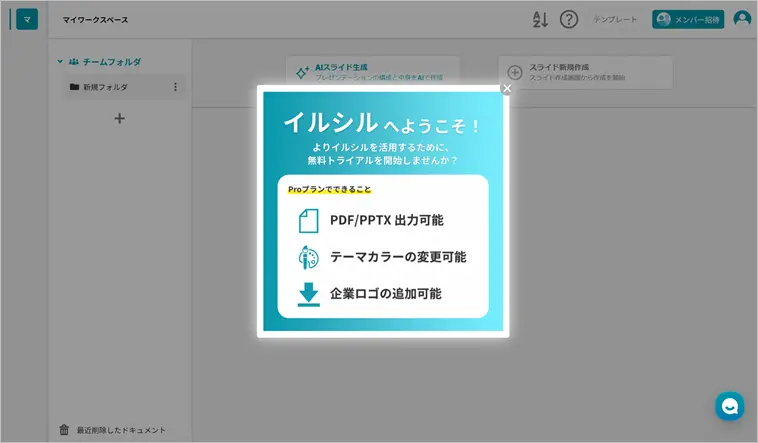Click the A-Z sort icon
The width and height of the screenshot is (758, 443).
click(x=540, y=20)
